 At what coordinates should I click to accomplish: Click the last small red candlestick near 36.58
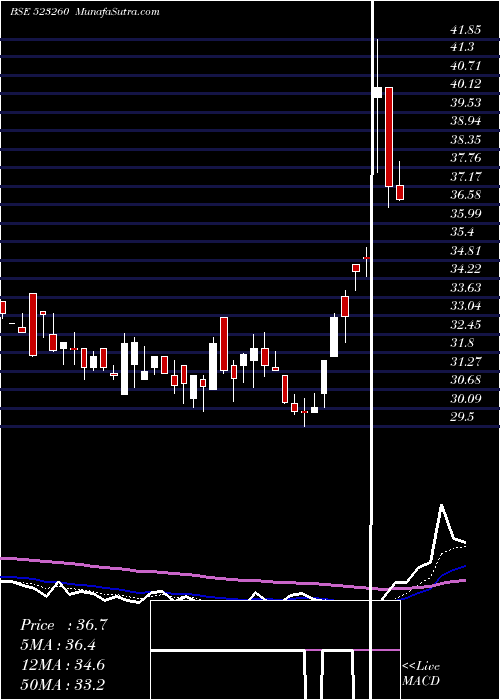(x=400, y=192)
